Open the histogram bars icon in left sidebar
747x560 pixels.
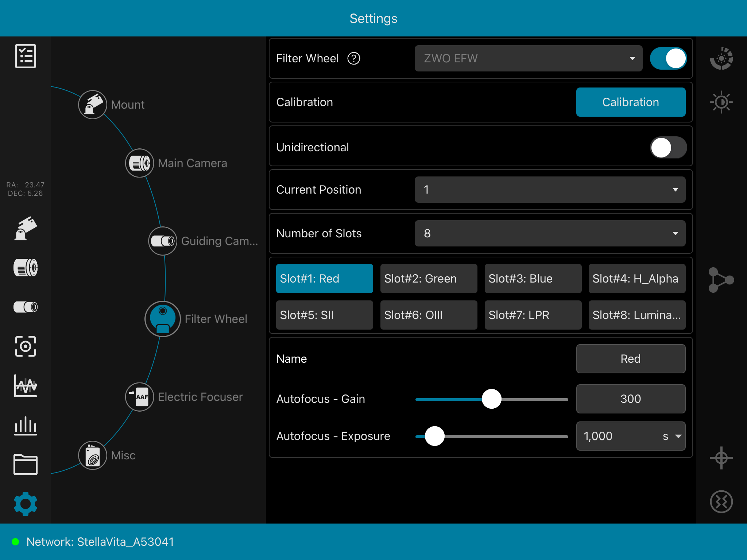(x=26, y=425)
